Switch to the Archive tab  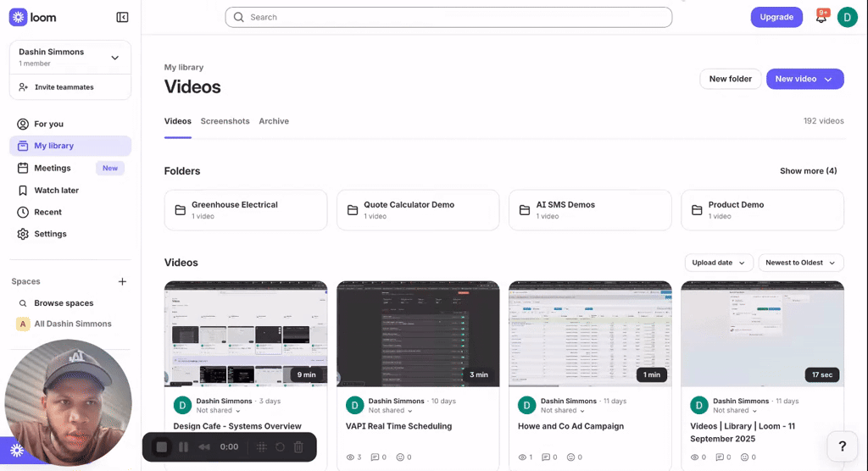pyautogui.click(x=274, y=121)
